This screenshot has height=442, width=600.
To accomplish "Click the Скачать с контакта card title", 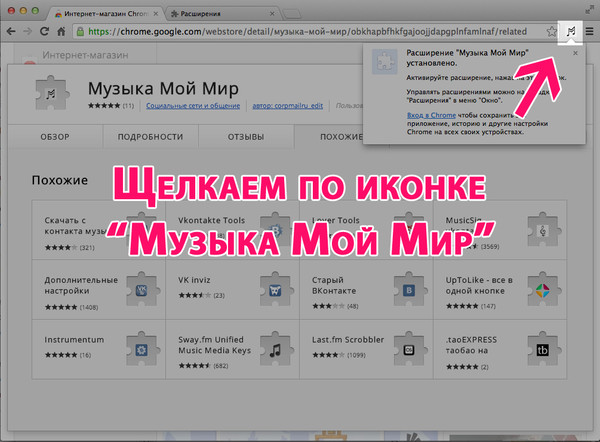I will 75,226.
